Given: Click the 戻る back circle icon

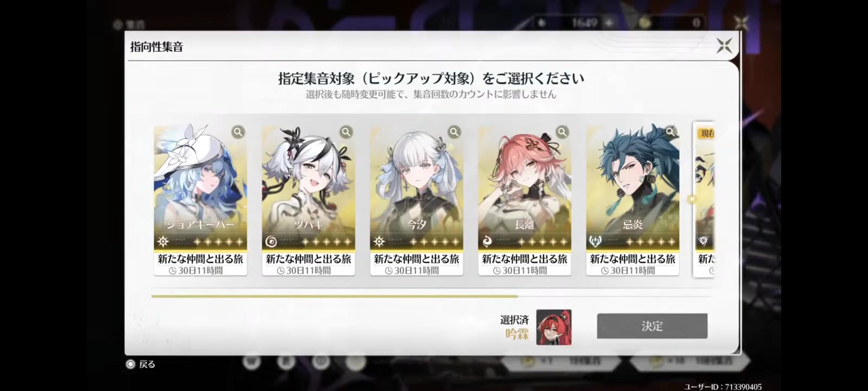Looking at the screenshot, I should coord(131,364).
